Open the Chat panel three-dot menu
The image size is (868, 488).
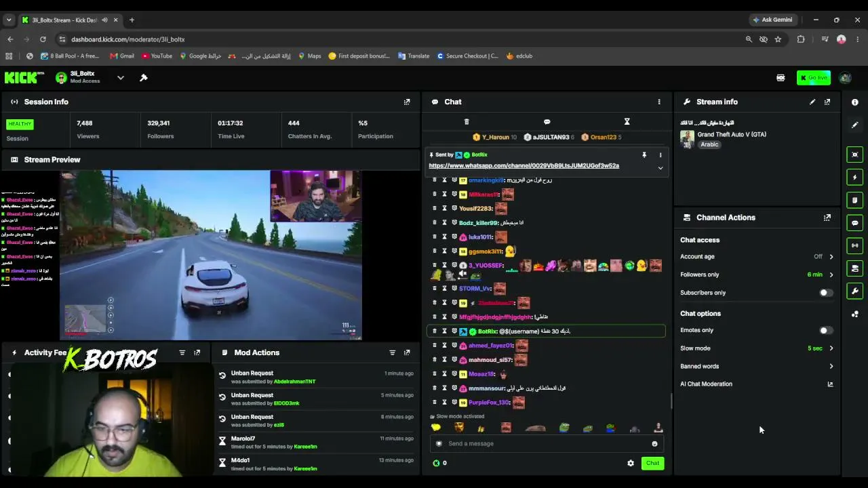point(659,102)
